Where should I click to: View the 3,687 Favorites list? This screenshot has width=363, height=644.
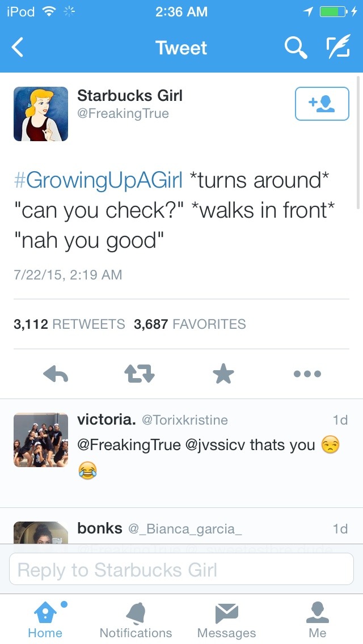pos(190,324)
